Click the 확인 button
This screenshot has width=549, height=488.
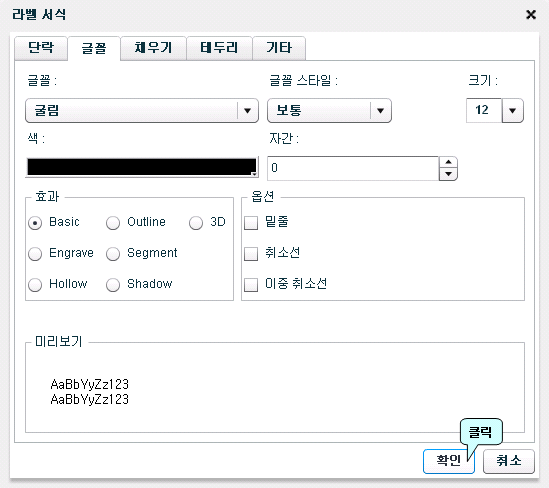pyautogui.click(x=449, y=461)
